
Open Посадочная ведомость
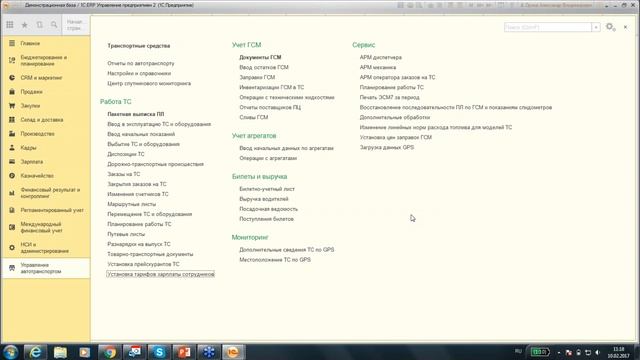click(269, 209)
